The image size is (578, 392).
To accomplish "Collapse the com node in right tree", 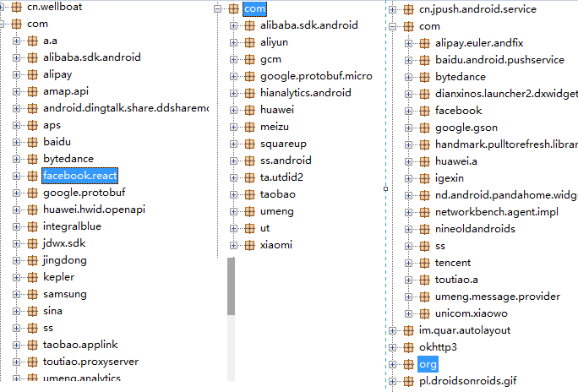I will point(392,26).
